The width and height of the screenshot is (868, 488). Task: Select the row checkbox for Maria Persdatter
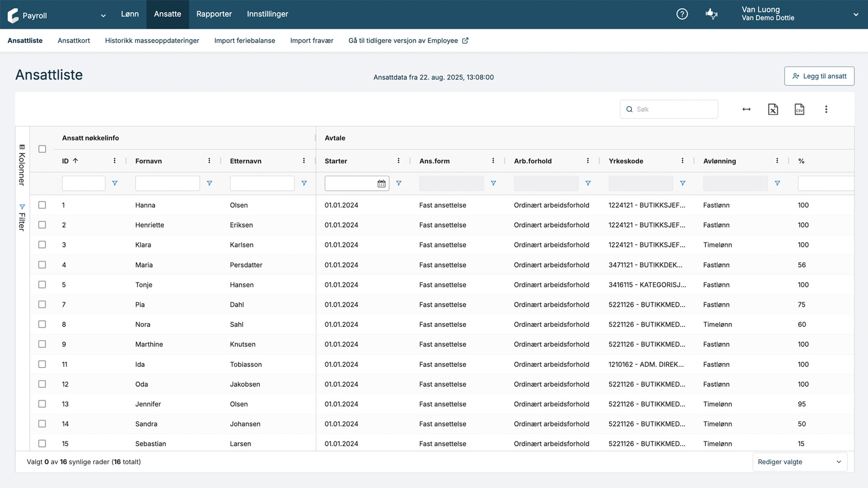pos(42,265)
